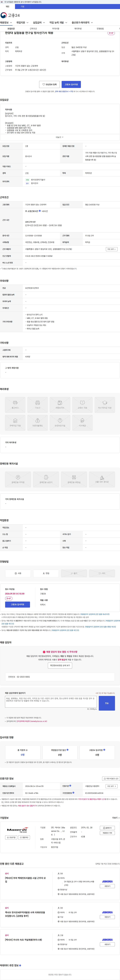Click the 장애인용 승강기 icon
Viewport: 120px width, 980px height.
[x=46, y=479]
